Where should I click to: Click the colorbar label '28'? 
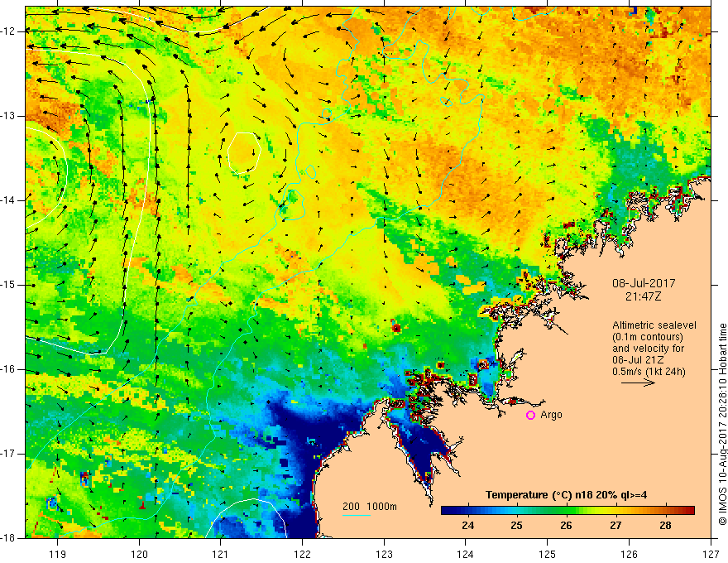[665, 526]
